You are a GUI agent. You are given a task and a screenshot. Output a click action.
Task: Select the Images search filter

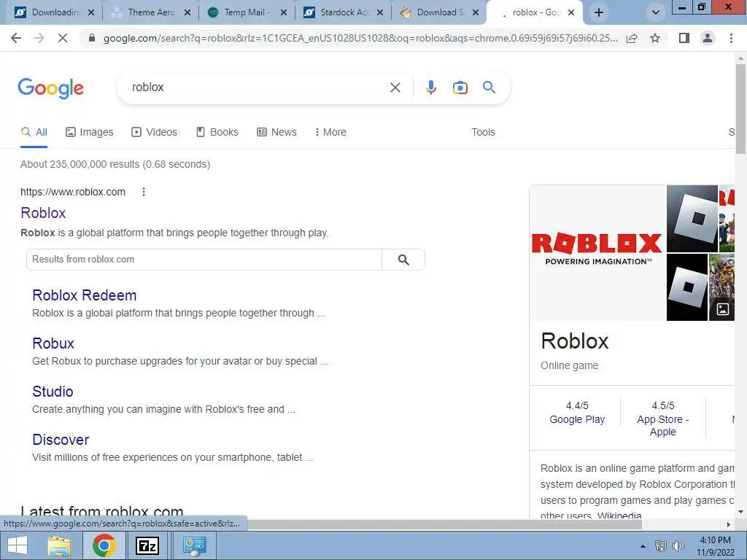pyautogui.click(x=90, y=132)
